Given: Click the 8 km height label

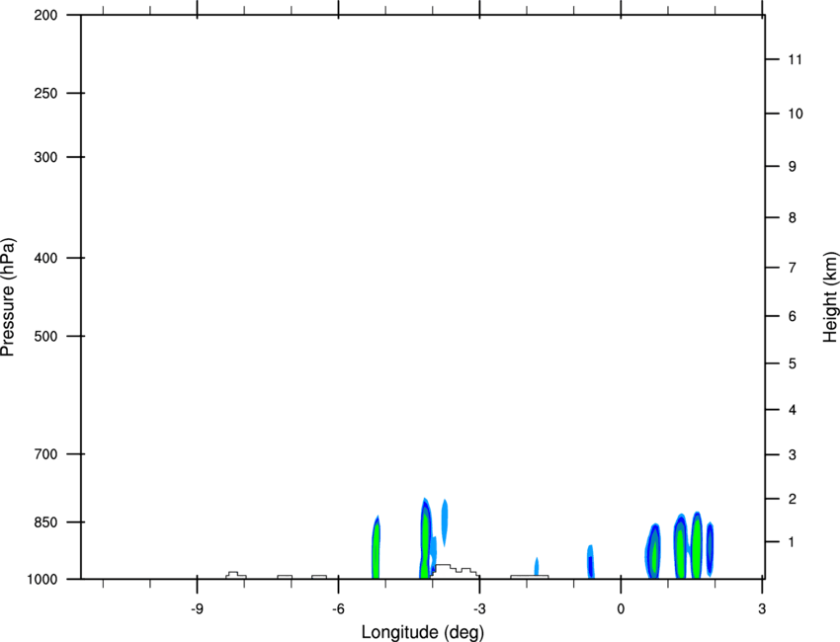Looking at the screenshot, I should 793,218.
